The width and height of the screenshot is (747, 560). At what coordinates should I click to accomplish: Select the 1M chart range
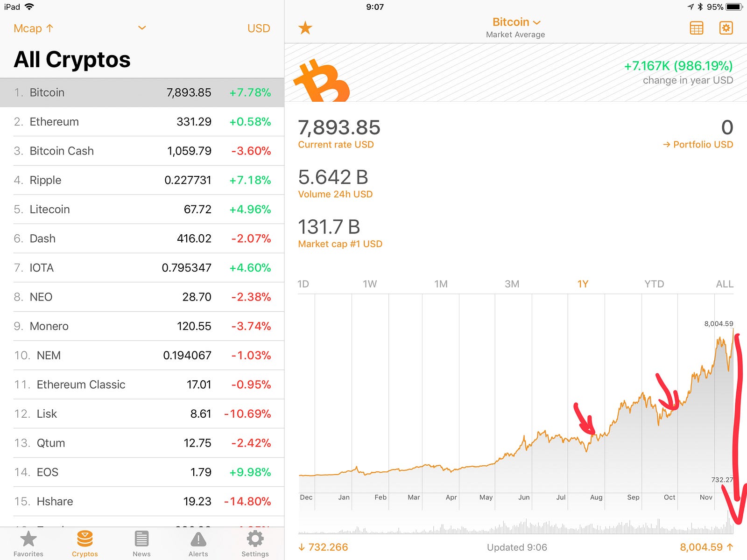441,284
